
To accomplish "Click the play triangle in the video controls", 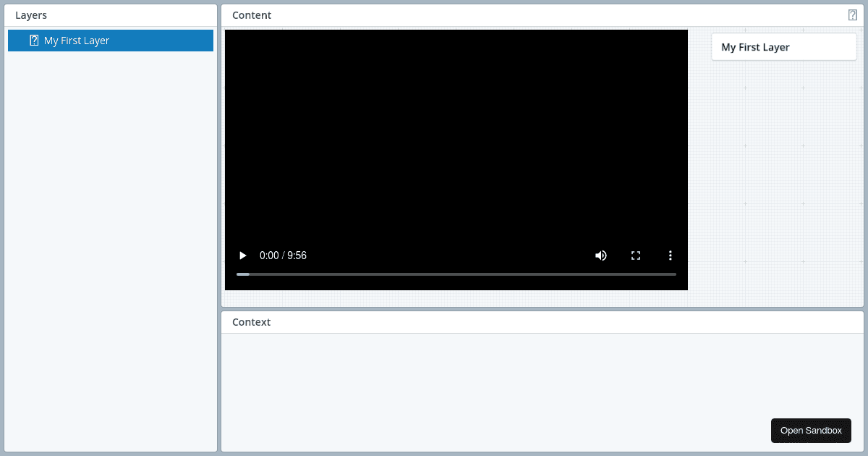I will (242, 256).
